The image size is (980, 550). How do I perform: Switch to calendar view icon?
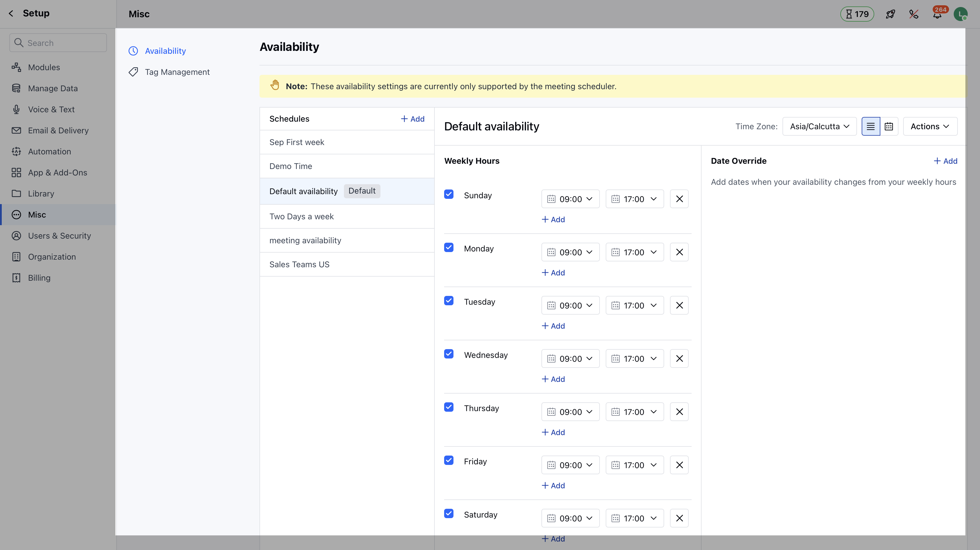coord(889,126)
